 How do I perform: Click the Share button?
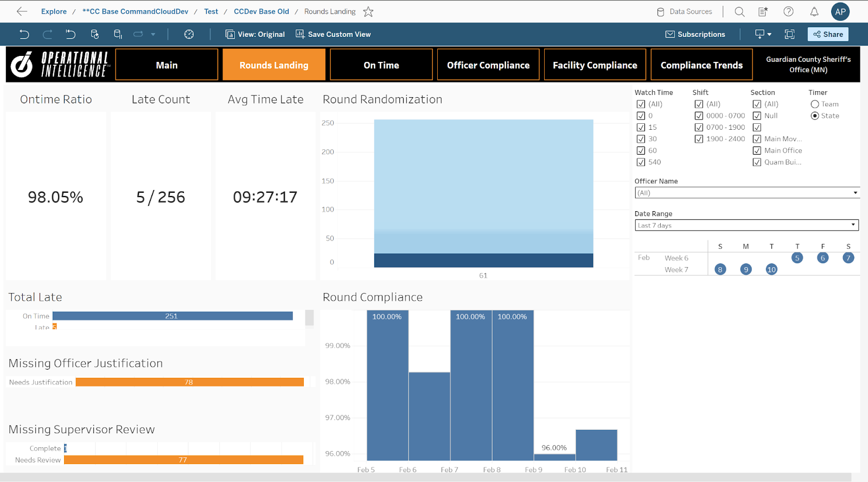[828, 34]
